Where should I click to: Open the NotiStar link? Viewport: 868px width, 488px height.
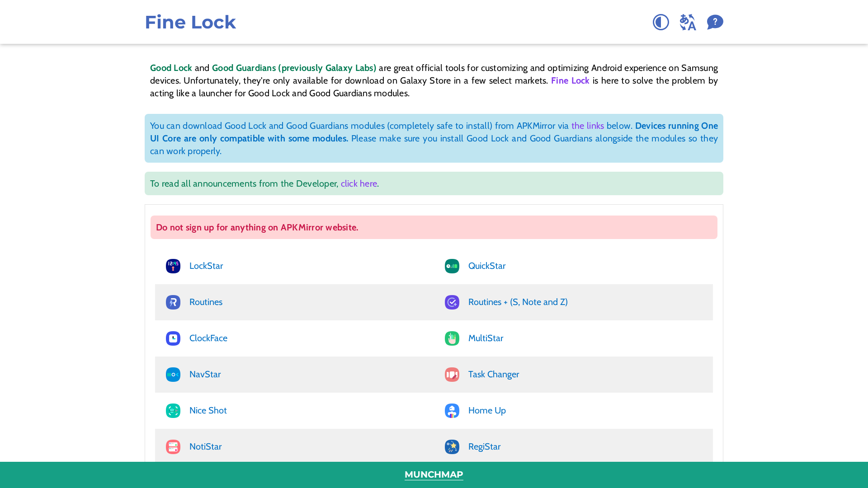(x=206, y=446)
